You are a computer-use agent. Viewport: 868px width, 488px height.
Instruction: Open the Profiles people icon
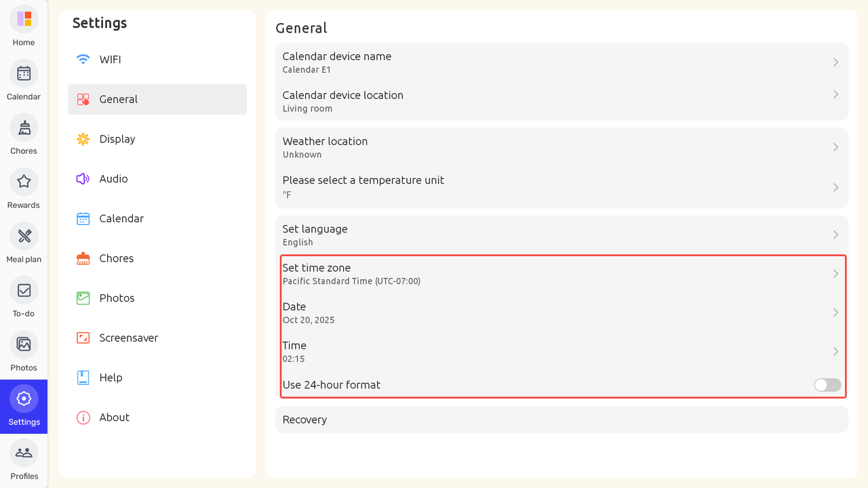tap(24, 453)
